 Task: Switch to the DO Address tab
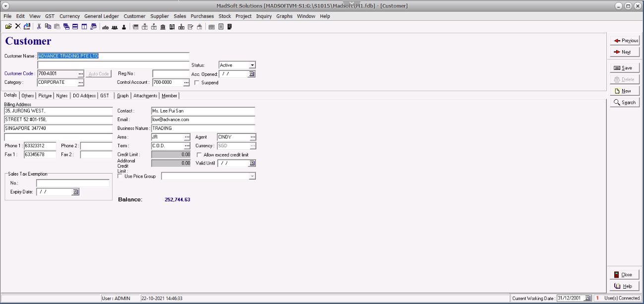pyautogui.click(x=84, y=96)
